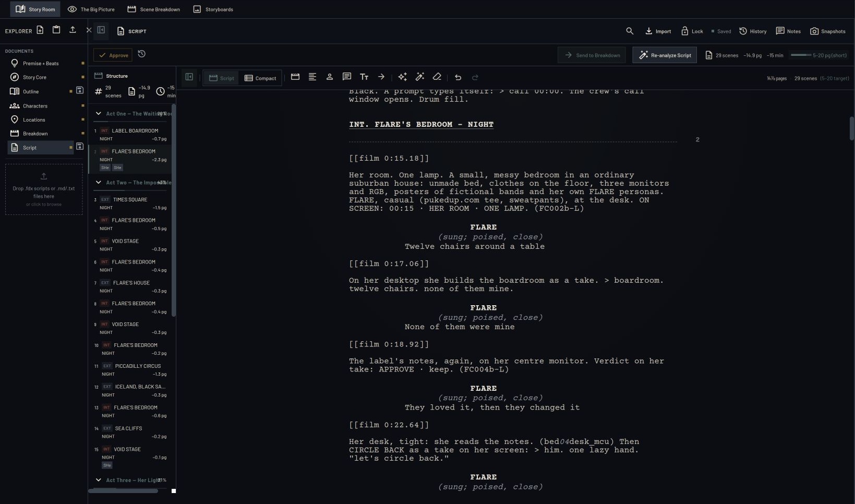This screenshot has width=855, height=504.
Task: Select scene 3 TIMES SQUARE in structure
Action: 130,203
